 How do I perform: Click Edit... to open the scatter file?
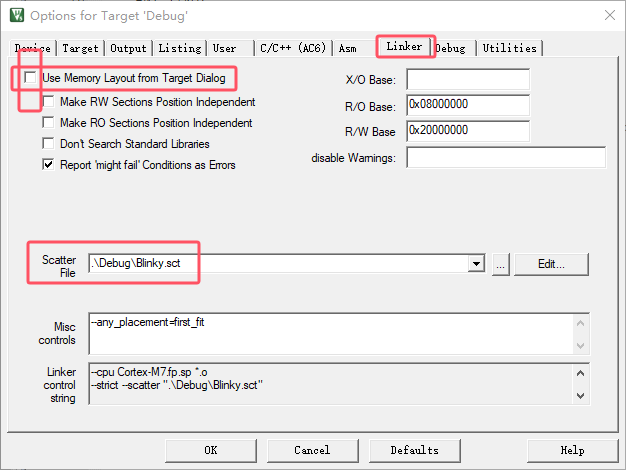552,264
